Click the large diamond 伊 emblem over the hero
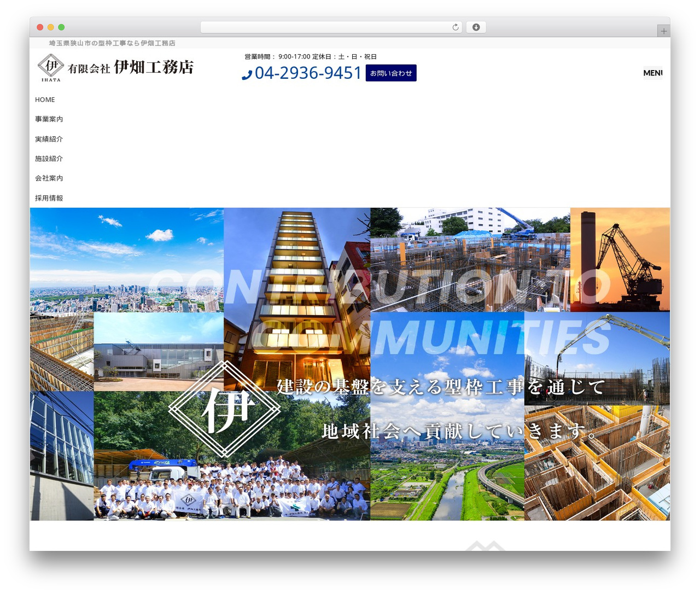This screenshot has height=593, width=700. coord(225,409)
